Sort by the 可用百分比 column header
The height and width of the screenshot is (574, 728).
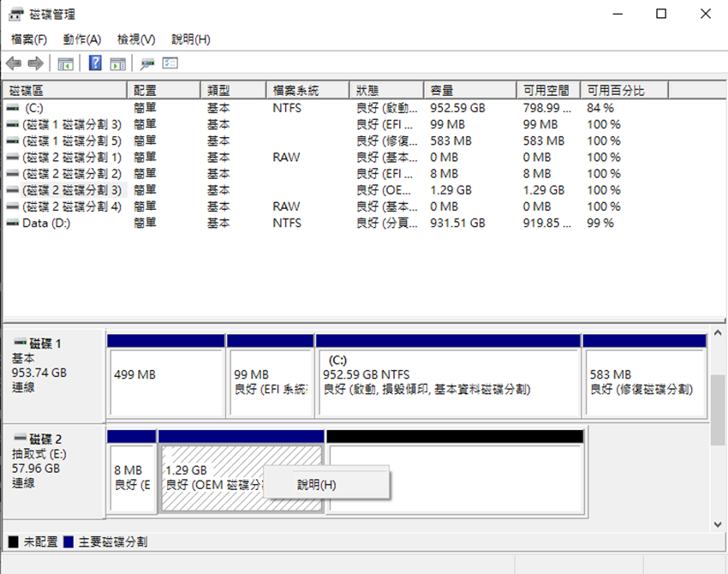pyautogui.click(x=624, y=90)
